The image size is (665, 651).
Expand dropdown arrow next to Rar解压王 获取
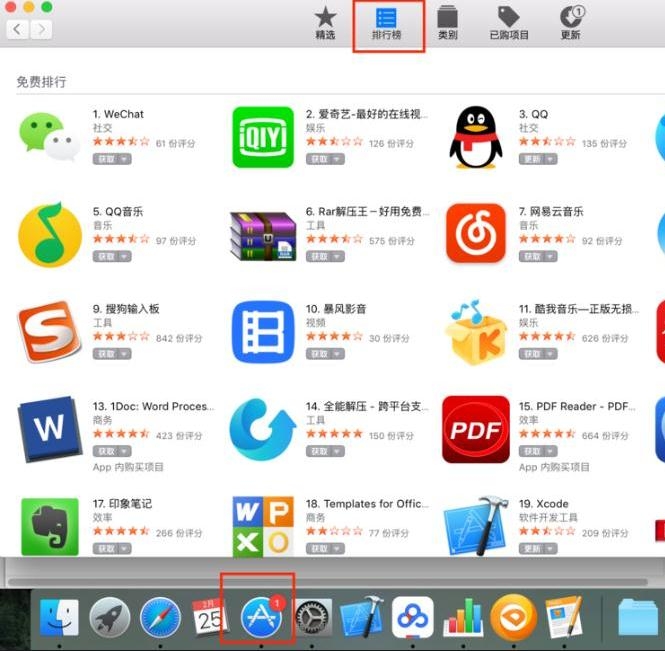(x=338, y=257)
